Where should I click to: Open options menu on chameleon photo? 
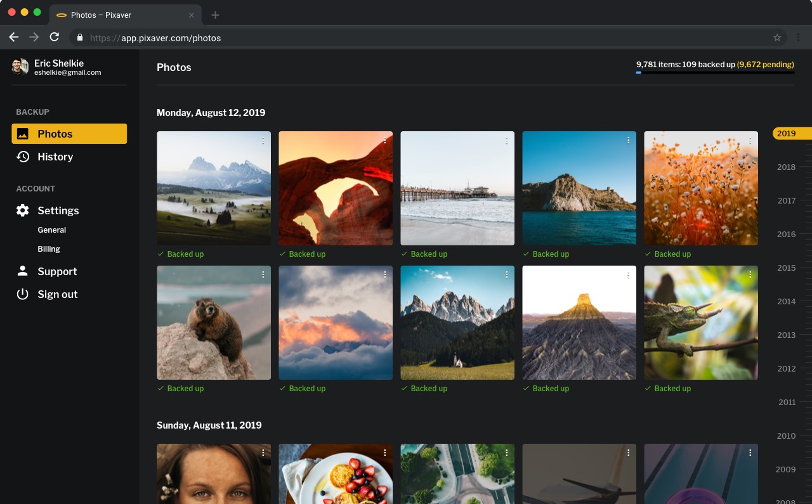(x=750, y=275)
